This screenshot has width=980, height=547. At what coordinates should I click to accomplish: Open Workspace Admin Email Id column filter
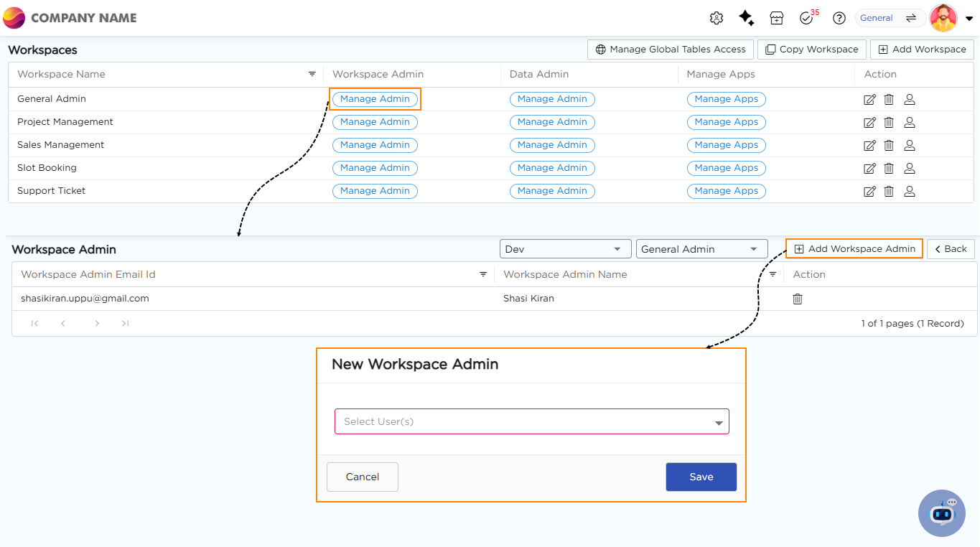(483, 274)
